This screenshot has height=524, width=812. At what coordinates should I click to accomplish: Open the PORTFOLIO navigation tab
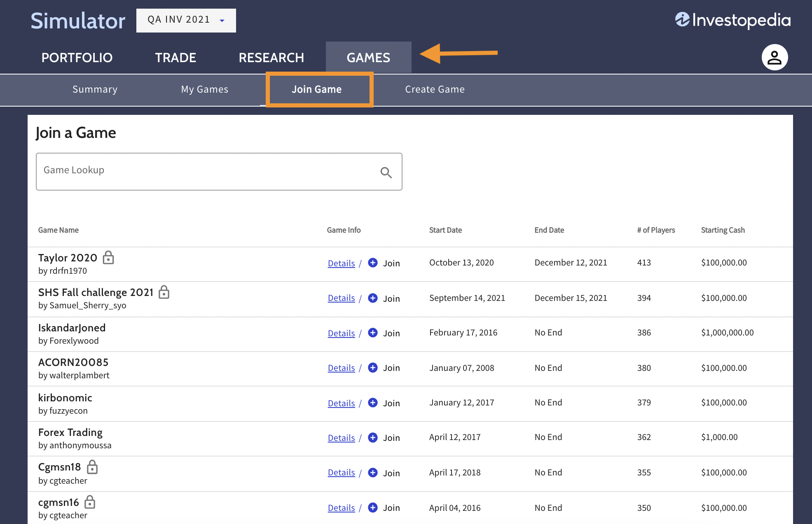77,58
